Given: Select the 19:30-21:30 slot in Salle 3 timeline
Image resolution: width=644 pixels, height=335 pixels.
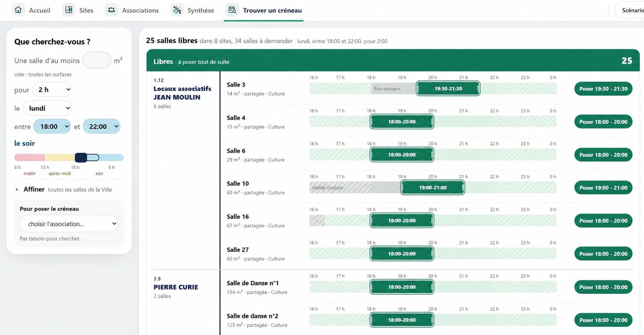Looking at the screenshot, I should click(448, 88).
